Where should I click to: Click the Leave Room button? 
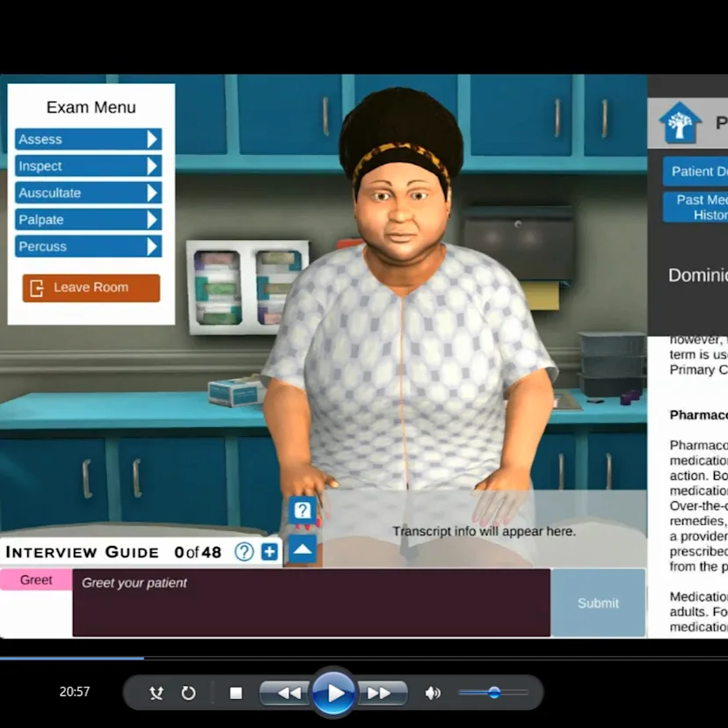[91, 288]
